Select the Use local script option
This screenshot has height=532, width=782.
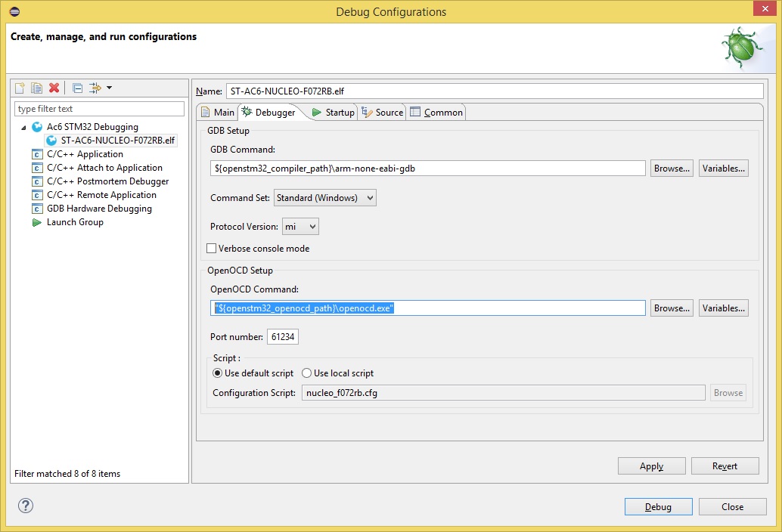coord(307,373)
